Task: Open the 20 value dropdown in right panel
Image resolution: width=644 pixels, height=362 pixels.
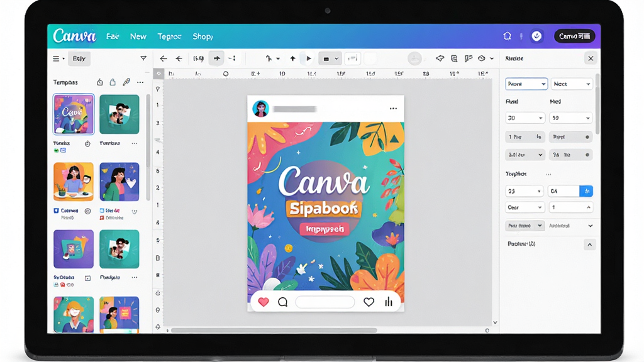Action: (525, 118)
